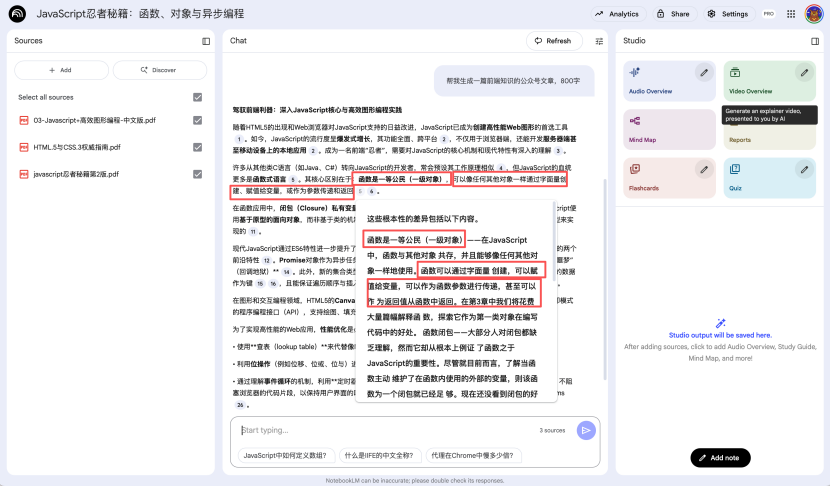The image size is (830, 486).
Task: Click the chat Start typing input
Action: [386, 430]
